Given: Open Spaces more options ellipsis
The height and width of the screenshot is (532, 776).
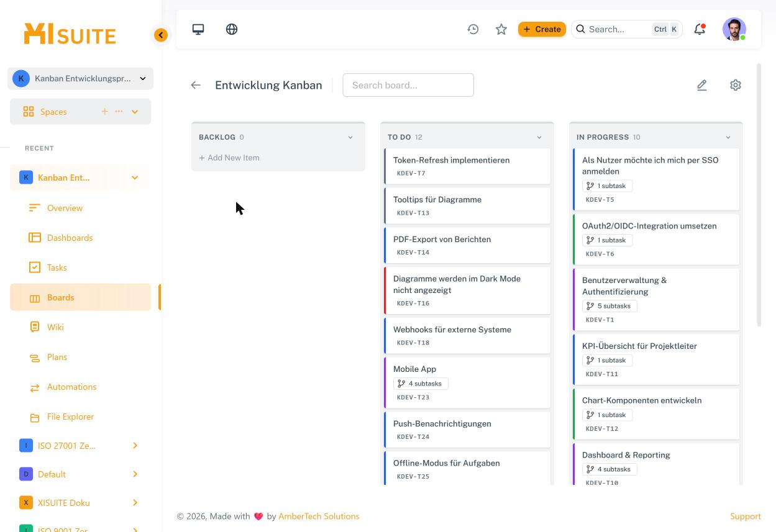Looking at the screenshot, I should tap(119, 111).
